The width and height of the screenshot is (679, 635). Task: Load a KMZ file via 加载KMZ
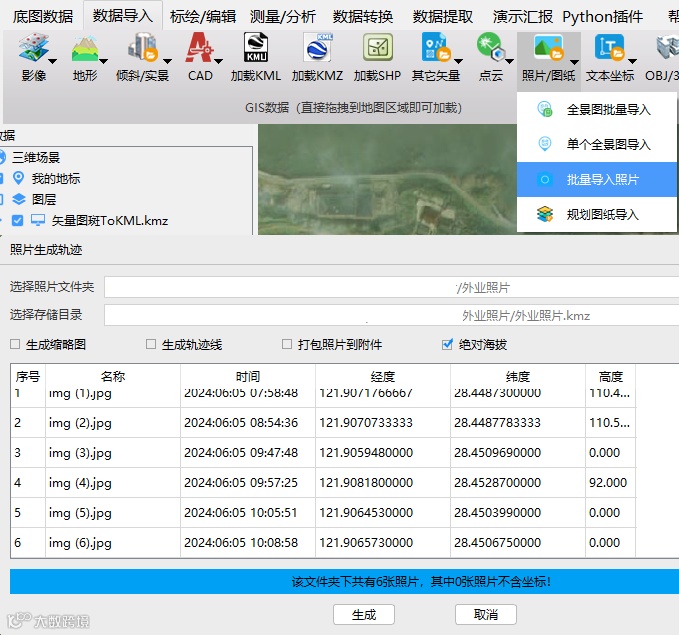[x=317, y=58]
